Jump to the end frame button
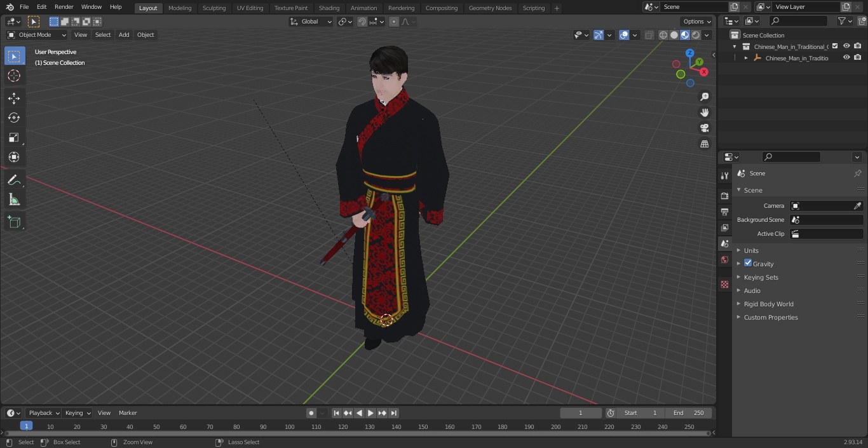The height and width of the screenshot is (448, 868). click(393, 413)
